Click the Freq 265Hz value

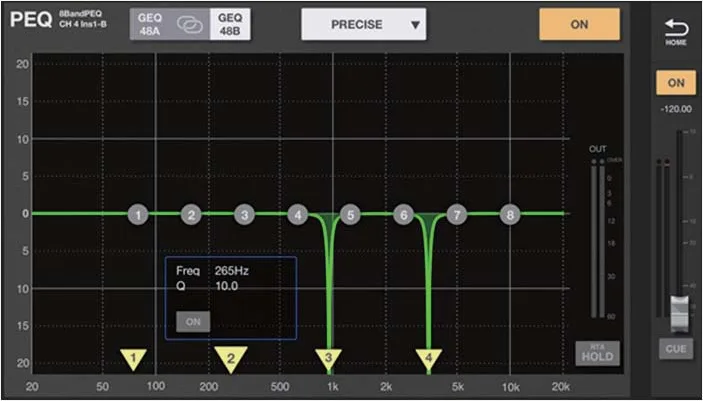pyautogui.click(x=231, y=271)
